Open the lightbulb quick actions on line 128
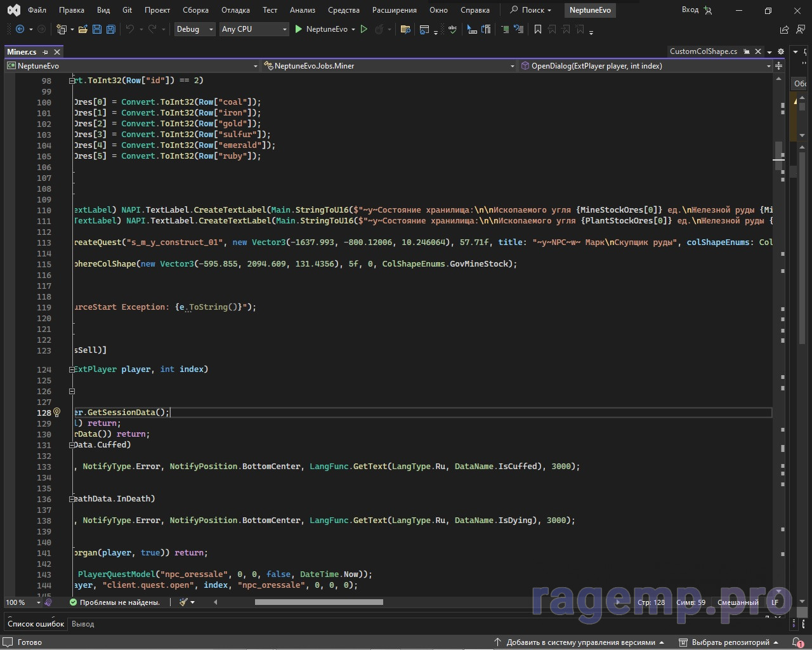The image size is (812, 650). point(56,413)
